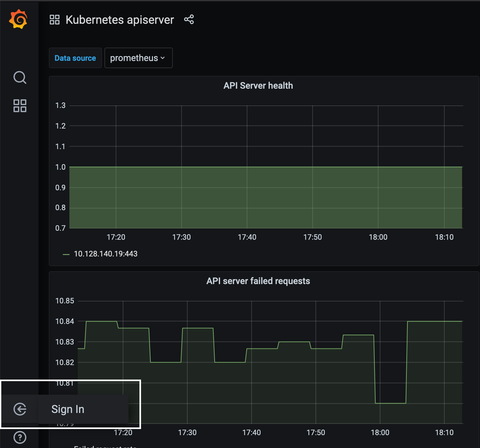
Task: Open the help question mark icon
Action: point(20,437)
